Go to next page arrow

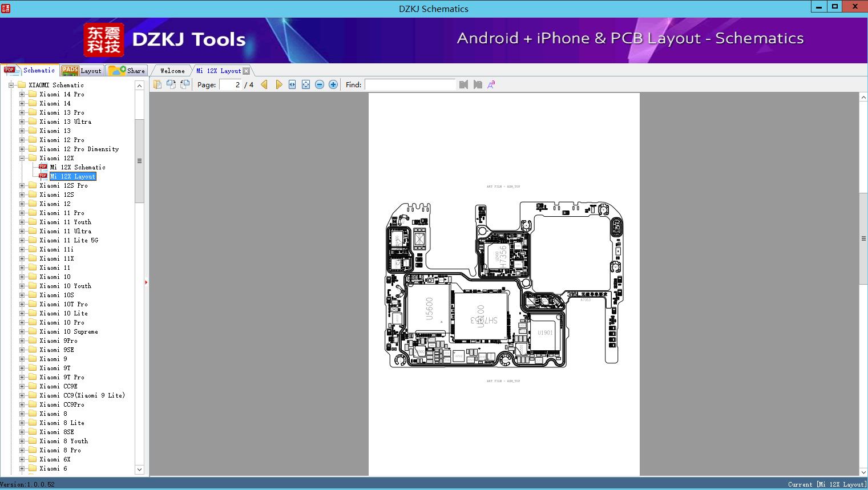pyautogui.click(x=278, y=84)
